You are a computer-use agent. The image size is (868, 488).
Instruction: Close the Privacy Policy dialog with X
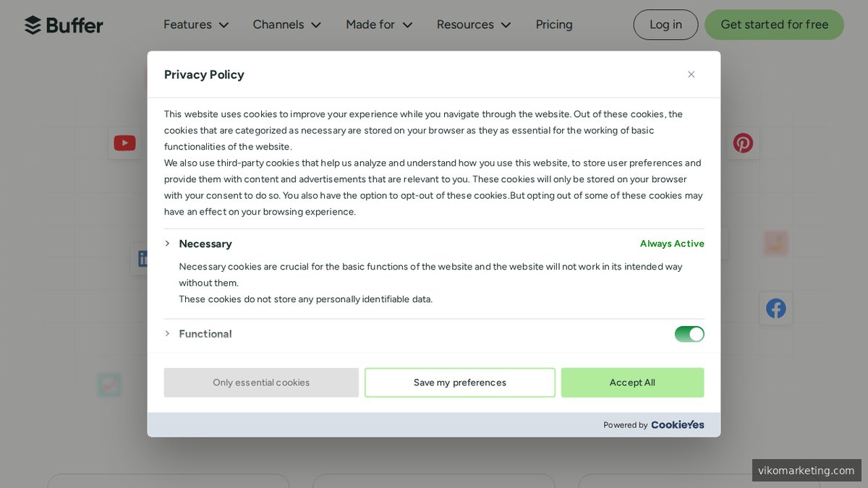pyautogui.click(x=691, y=74)
